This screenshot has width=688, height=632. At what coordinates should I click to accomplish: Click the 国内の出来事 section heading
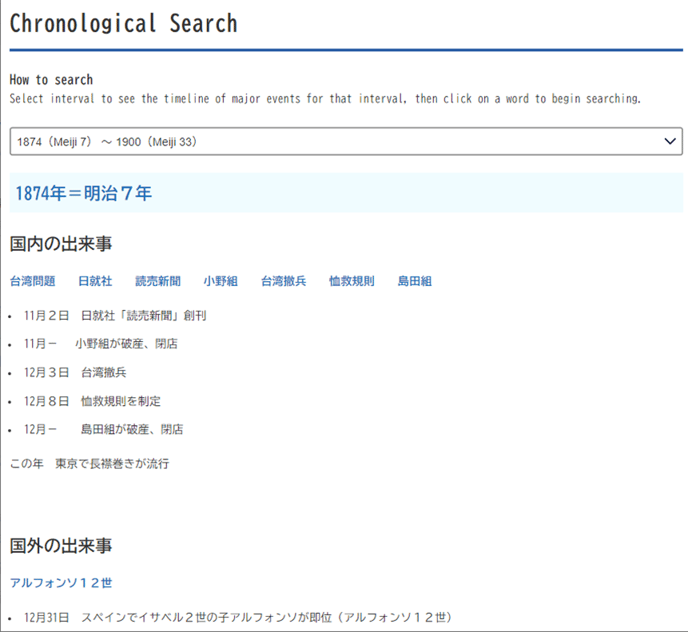point(61,243)
